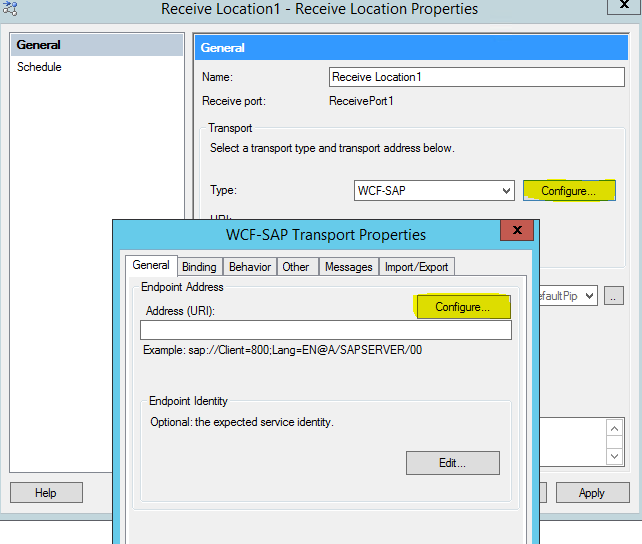Select General in the left pane

(x=97, y=45)
